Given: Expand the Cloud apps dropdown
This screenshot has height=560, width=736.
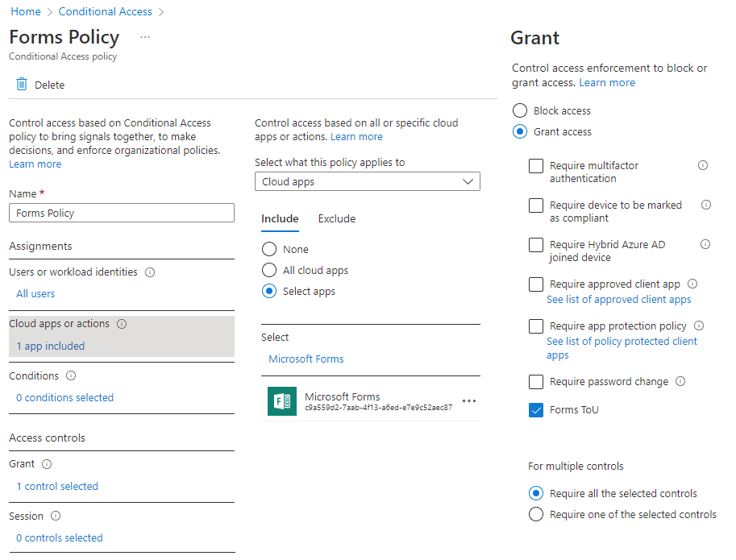Looking at the screenshot, I should pyautogui.click(x=367, y=182).
